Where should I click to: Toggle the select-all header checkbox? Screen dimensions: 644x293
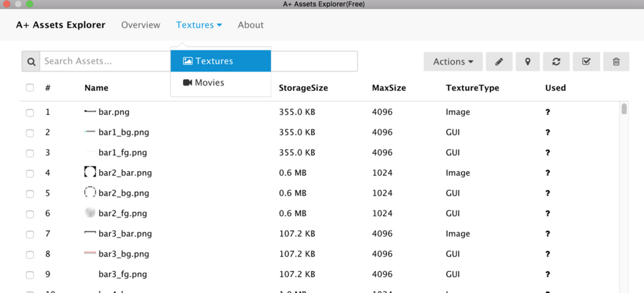pyautogui.click(x=30, y=87)
